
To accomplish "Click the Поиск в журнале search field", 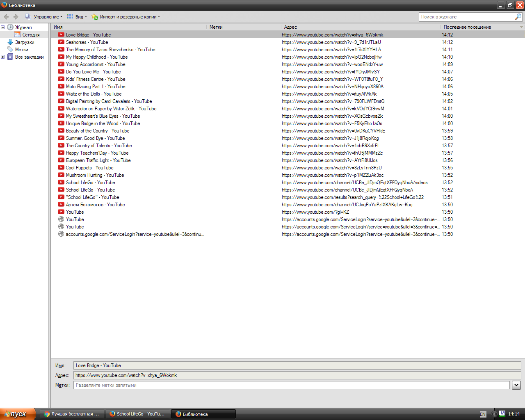I will (466, 17).
